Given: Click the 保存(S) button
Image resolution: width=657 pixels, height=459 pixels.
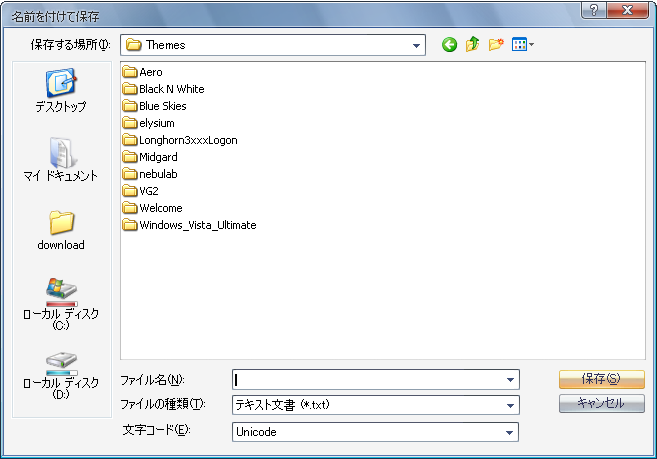Looking at the screenshot, I should 602,379.
